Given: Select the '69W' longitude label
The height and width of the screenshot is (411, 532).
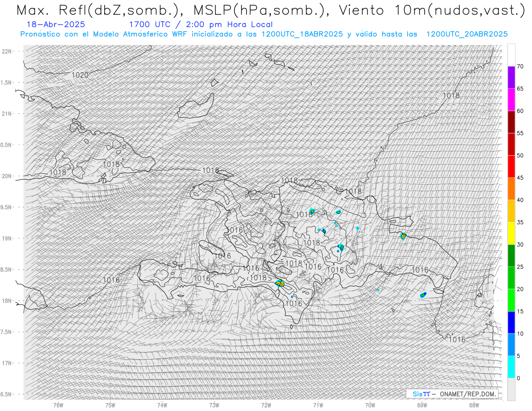Looking at the screenshot, I should (422, 405).
